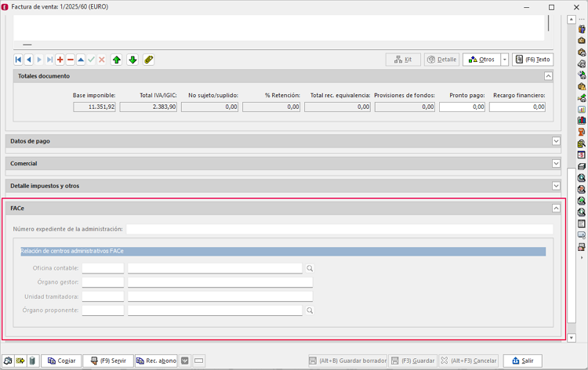The width and height of the screenshot is (588, 370).
Task: Click the vertical scrollbar thumb
Action: tap(572, 245)
